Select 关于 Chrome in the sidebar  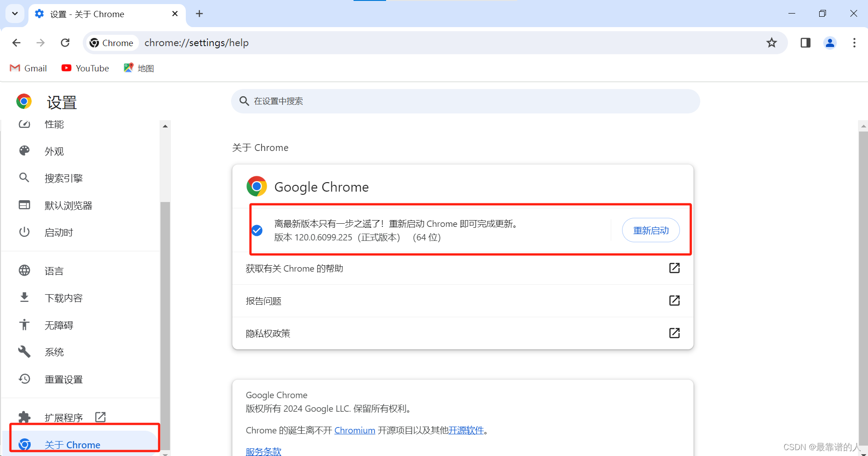81,444
